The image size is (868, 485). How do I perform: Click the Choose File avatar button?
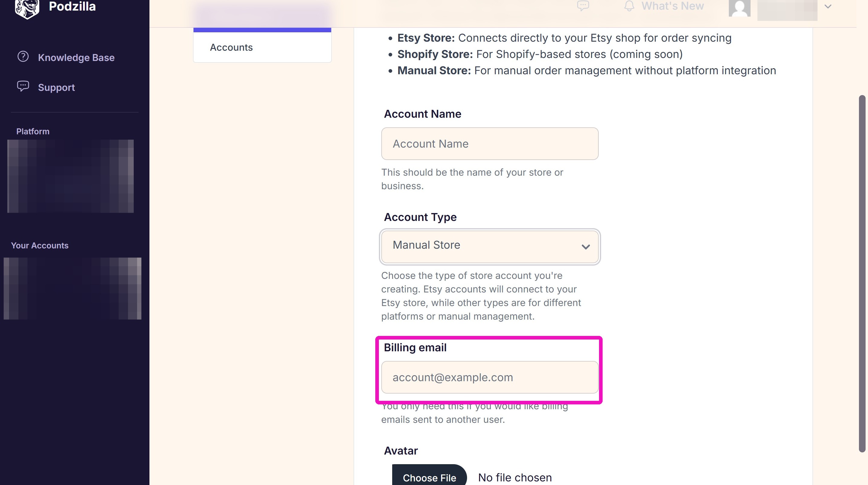click(x=429, y=475)
